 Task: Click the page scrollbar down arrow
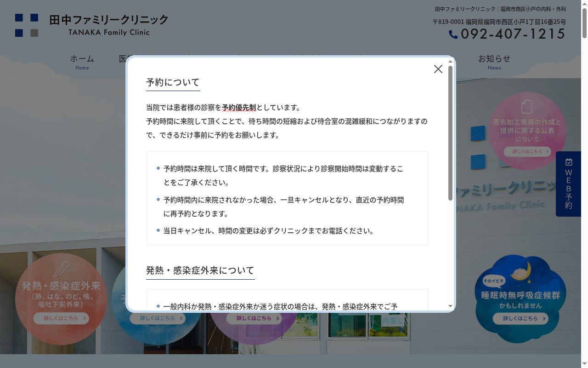[584, 364]
